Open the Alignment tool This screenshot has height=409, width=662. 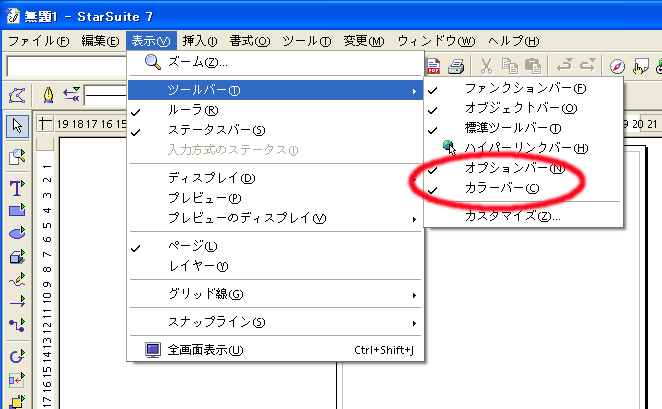click(17, 379)
